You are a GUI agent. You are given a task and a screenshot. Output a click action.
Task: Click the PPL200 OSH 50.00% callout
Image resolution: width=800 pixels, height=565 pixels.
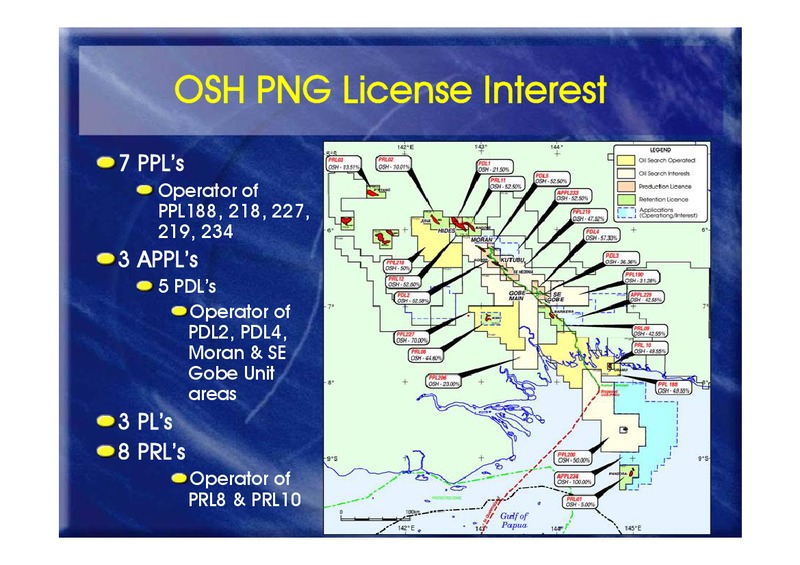pyautogui.click(x=573, y=457)
